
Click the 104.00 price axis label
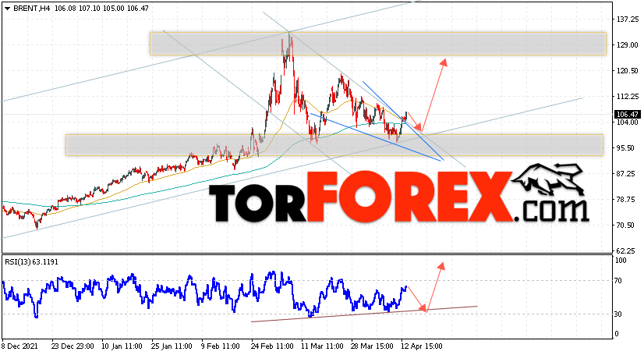coord(627,122)
